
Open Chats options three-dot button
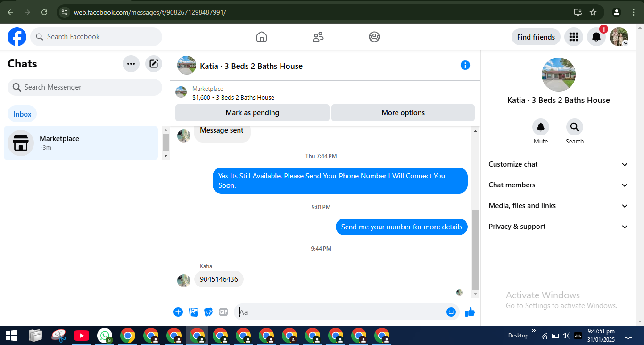click(131, 64)
